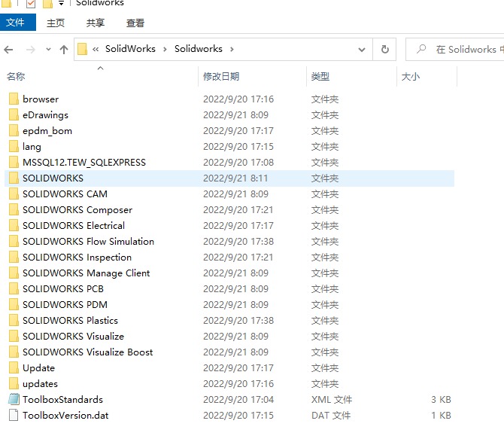Expand the address bar history dropdown
Screen dimensions: 504x442
click(x=362, y=50)
